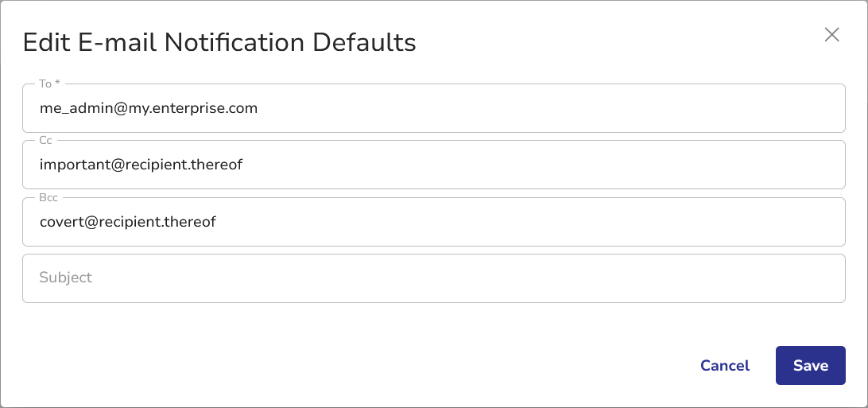Cancel editing the notification defaults
The image size is (868, 408).
tap(724, 366)
